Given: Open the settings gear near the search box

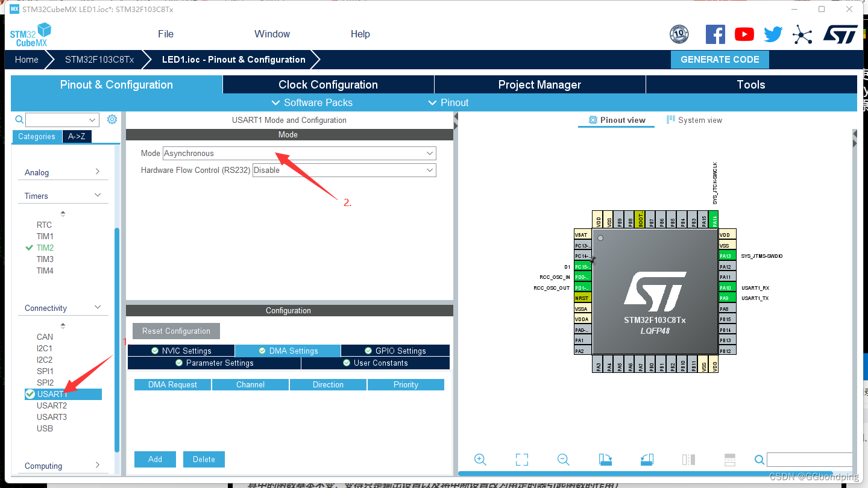Looking at the screenshot, I should coord(112,119).
